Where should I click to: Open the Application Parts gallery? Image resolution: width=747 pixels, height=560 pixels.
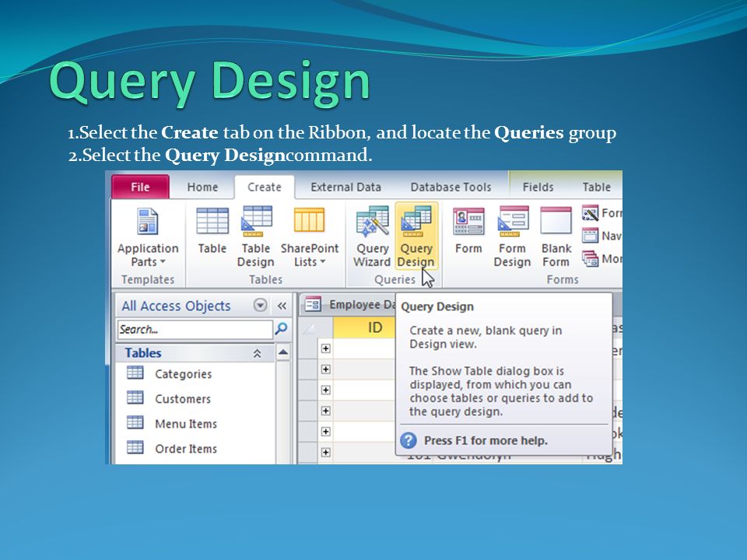pyautogui.click(x=148, y=237)
